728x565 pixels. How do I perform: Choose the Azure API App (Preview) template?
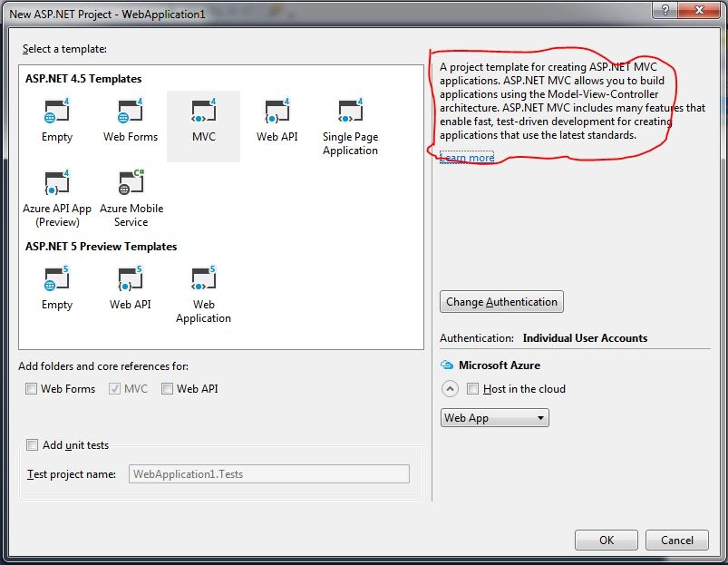[x=56, y=182]
